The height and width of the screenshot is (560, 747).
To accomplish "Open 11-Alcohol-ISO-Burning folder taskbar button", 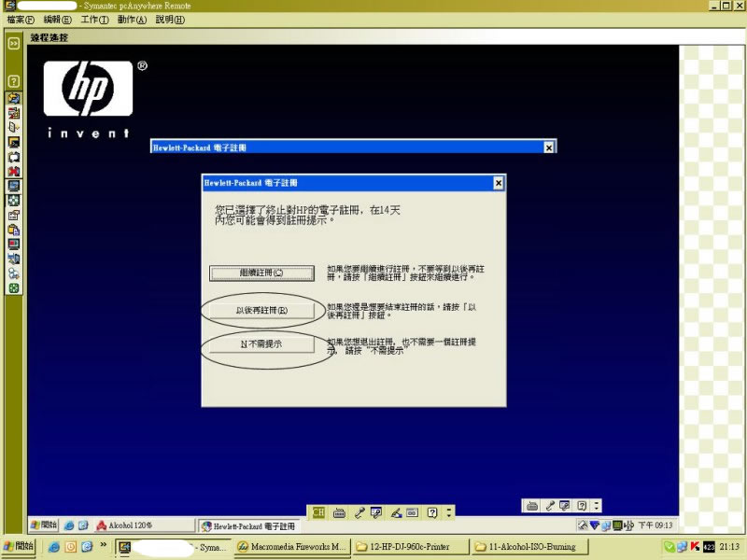I will click(529, 547).
